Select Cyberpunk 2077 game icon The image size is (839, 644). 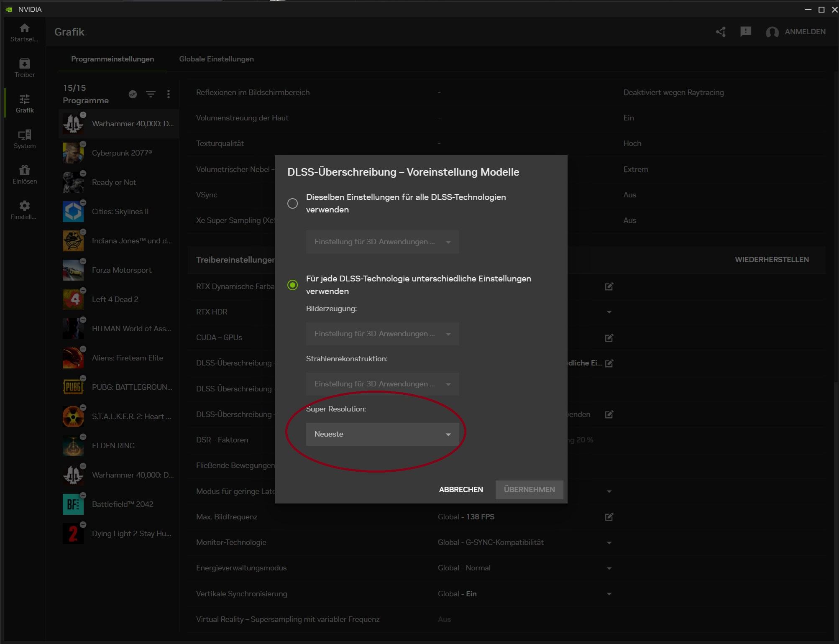tap(73, 153)
